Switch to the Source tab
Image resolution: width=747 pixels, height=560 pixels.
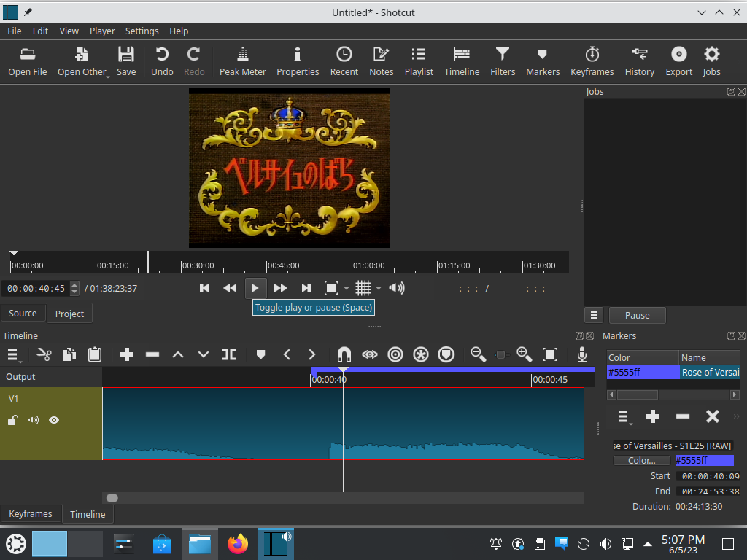pyautogui.click(x=23, y=314)
